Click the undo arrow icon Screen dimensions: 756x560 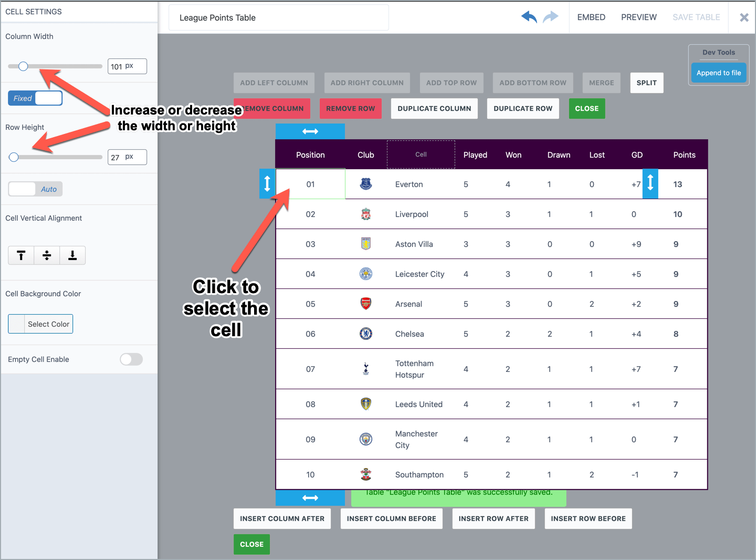click(529, 16)
